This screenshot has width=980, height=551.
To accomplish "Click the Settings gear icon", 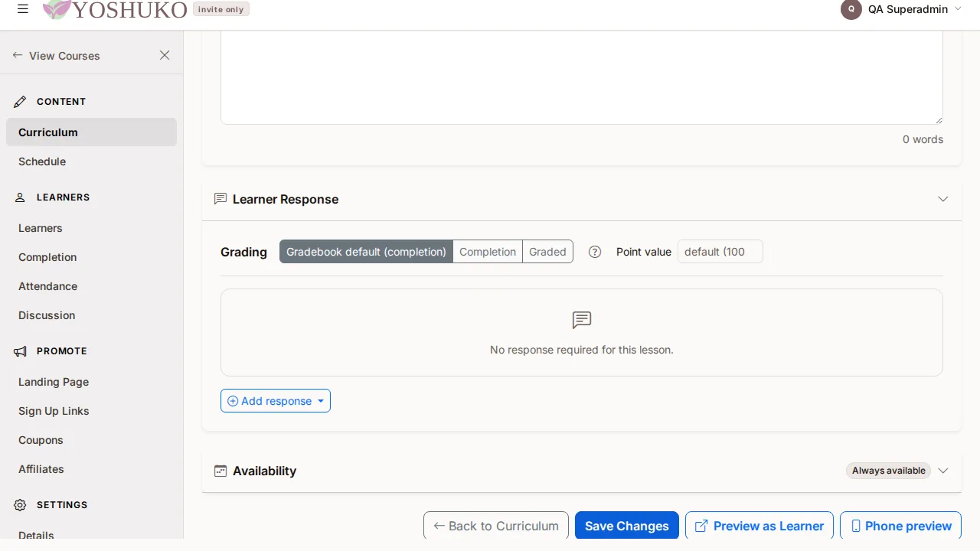I will pos(21,505).
